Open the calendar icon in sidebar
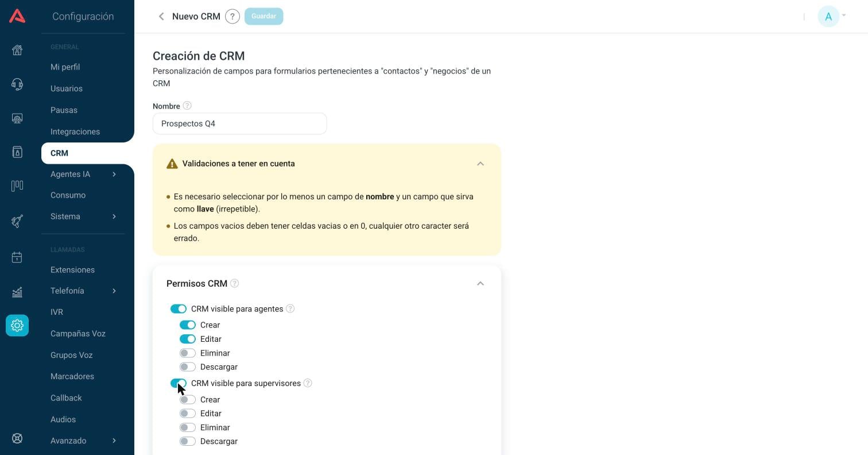The height and width of the screenshot is (455, 868). coord(17,257)
